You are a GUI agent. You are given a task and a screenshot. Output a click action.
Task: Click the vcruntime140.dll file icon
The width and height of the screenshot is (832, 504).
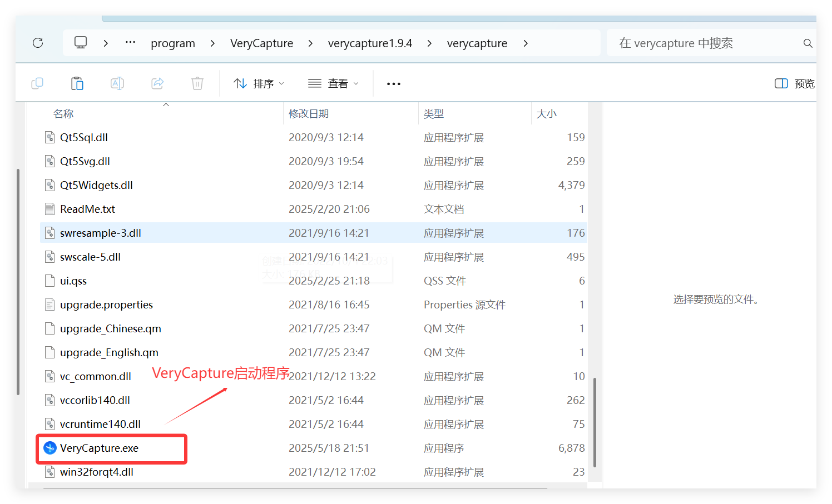(50, 424)
